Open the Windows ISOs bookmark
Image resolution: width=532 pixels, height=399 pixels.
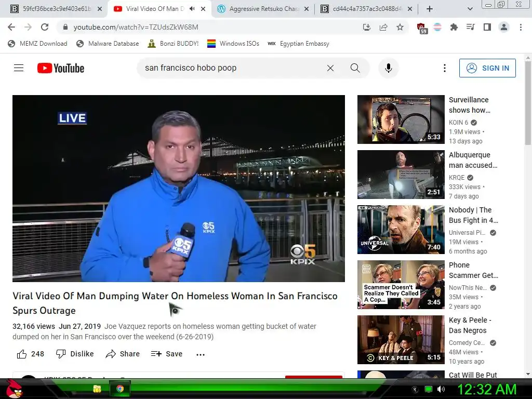pyautogui.click(x=233, y=44)
